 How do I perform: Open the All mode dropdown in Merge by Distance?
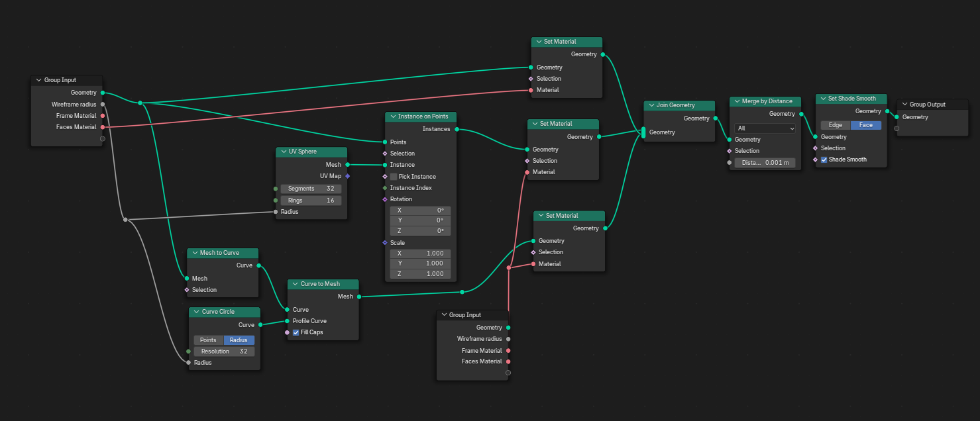[765, 128]
